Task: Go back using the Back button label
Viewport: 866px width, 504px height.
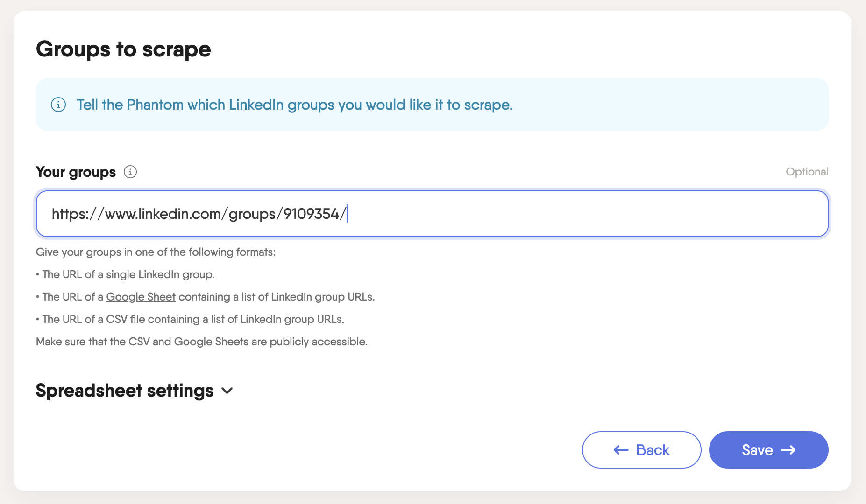Action: 653,450
